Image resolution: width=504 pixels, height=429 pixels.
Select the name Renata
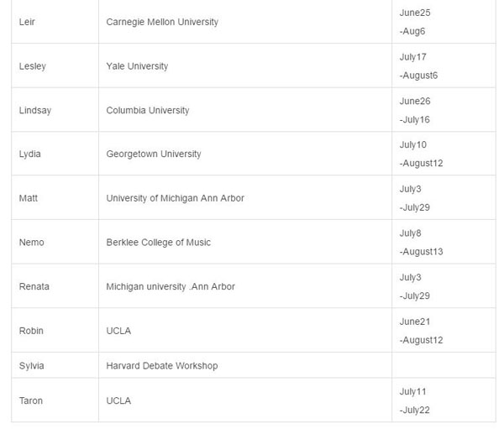click(x=34, y=286)
